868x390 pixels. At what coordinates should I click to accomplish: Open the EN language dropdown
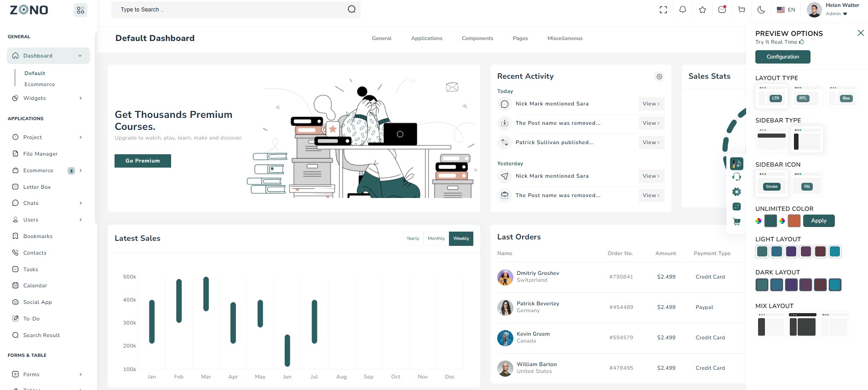[786, 10]
